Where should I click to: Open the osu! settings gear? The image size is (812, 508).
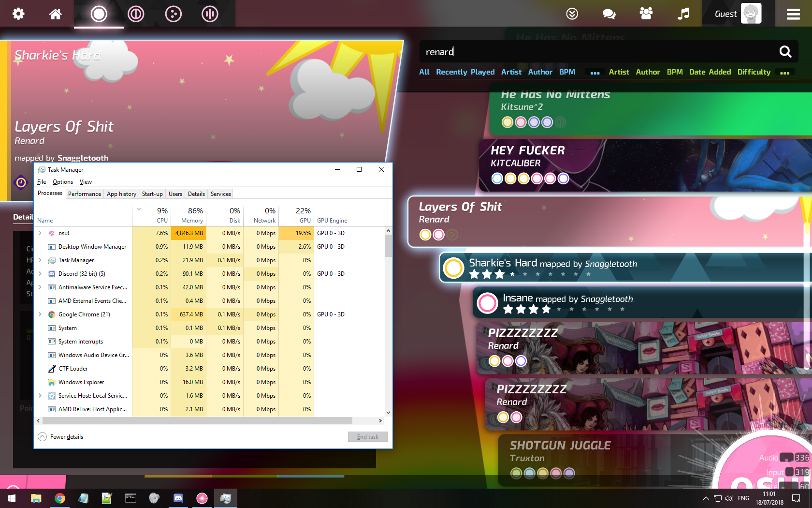[x=18, y=14]
